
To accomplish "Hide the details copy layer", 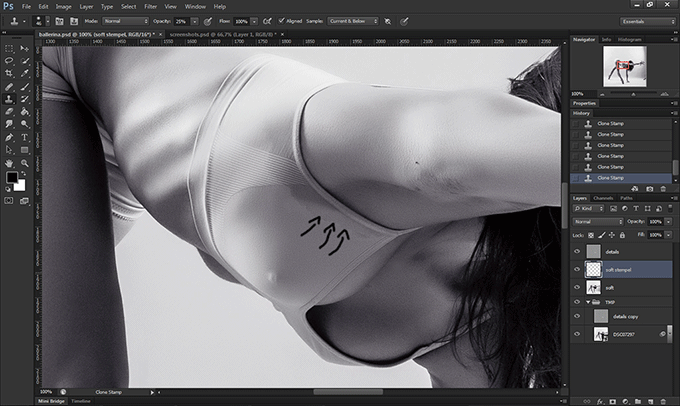I will point(577,316).
